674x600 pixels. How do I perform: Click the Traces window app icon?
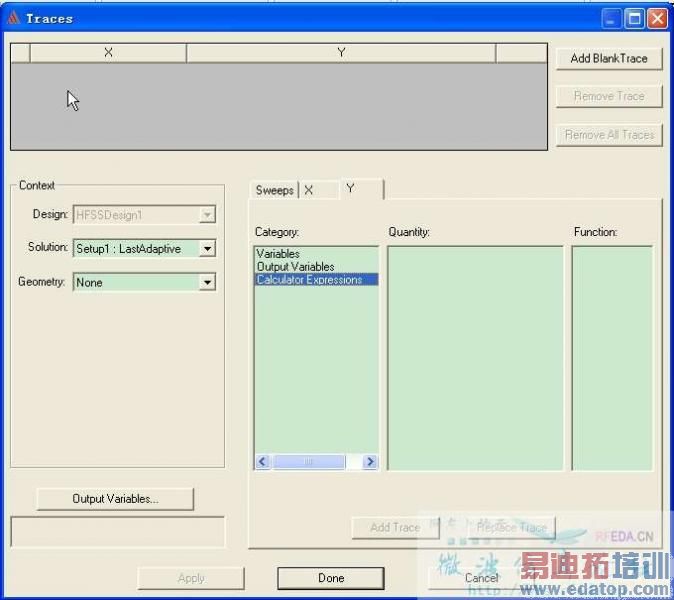(14, 18)
